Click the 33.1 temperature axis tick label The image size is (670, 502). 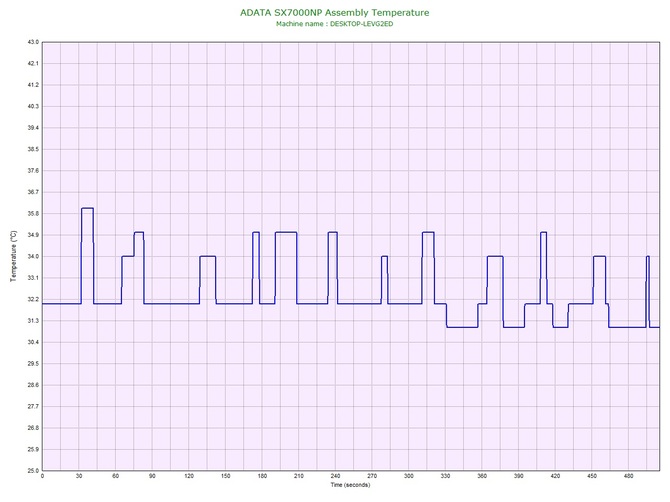[33, 278]
